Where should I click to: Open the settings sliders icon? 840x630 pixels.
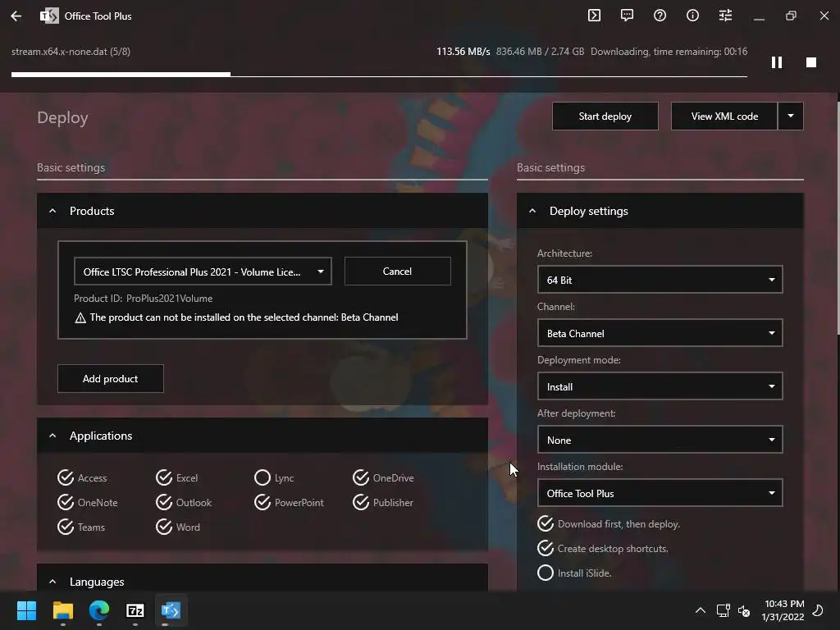coord(725,16)
